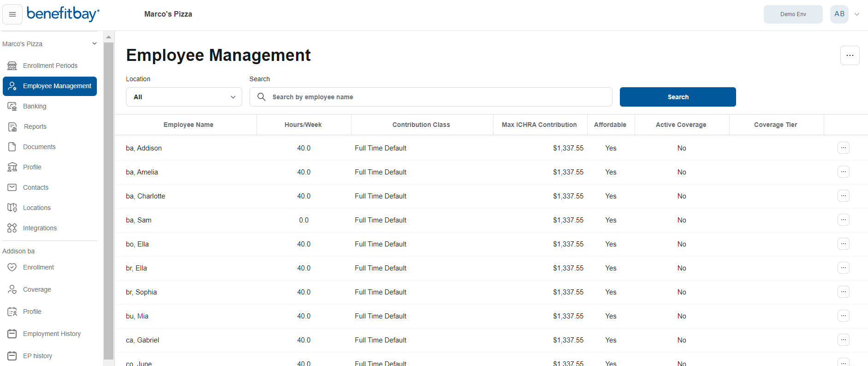This screenshot has width=868, height=366.
Task: Click the Integrations icon in sidebar
Action: [12, 228]
